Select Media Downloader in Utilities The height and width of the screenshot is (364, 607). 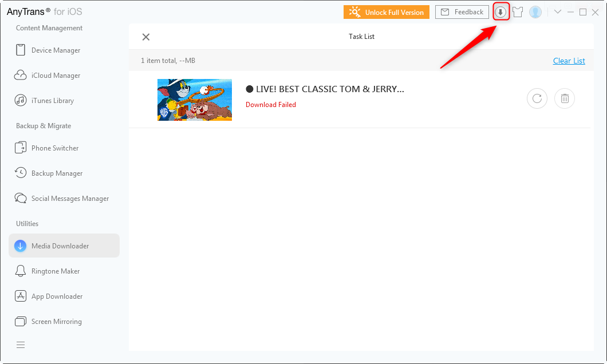coord(60,246)
